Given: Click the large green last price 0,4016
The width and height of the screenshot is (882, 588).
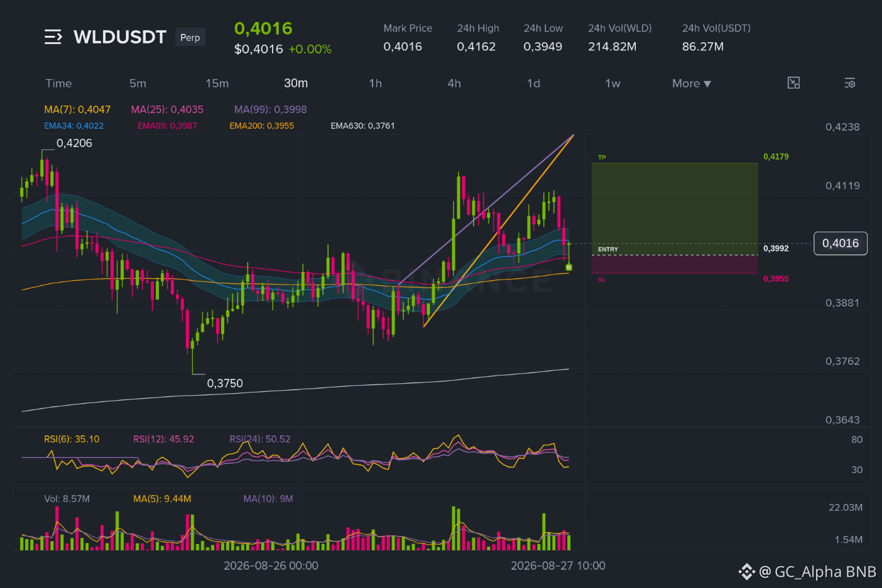Looking at the screenshot, I should [263, 28].
